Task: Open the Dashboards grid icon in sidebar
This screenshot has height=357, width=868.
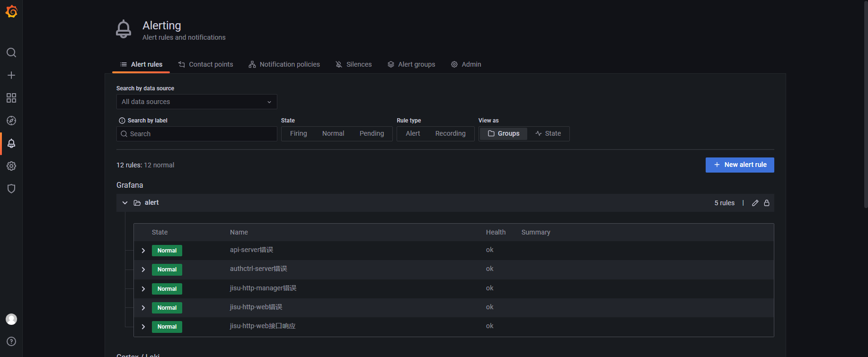Action: 11,98
